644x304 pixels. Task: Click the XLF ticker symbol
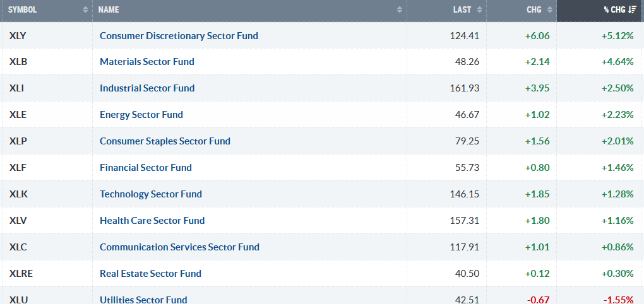click(17, 168)
